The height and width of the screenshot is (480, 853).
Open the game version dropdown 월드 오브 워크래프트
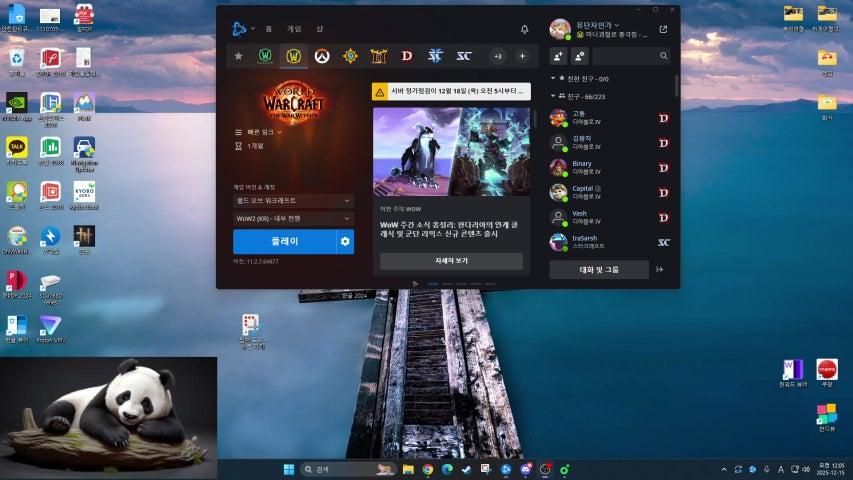pyautogui.click(x=293, y=201)
